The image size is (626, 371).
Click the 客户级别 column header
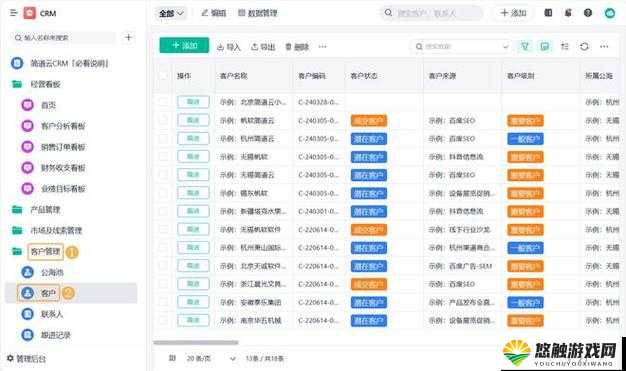click(x=521, y=75)
